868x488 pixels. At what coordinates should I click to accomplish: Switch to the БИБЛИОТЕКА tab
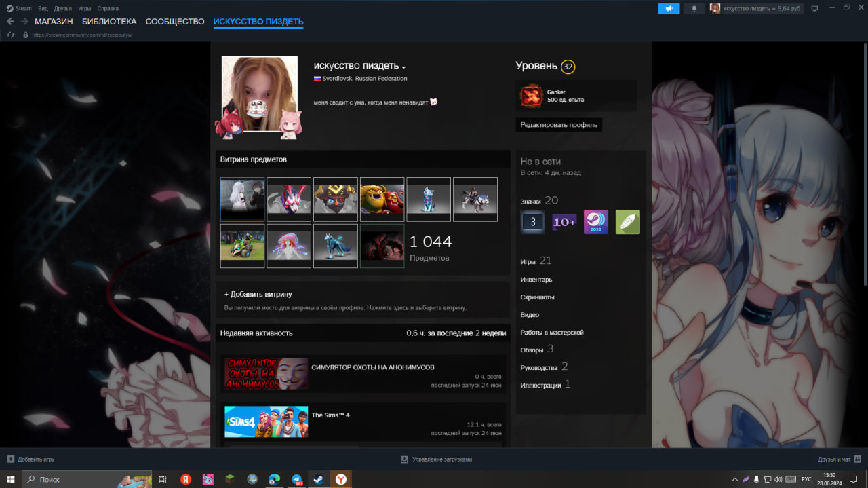click(x=109, y=22)
